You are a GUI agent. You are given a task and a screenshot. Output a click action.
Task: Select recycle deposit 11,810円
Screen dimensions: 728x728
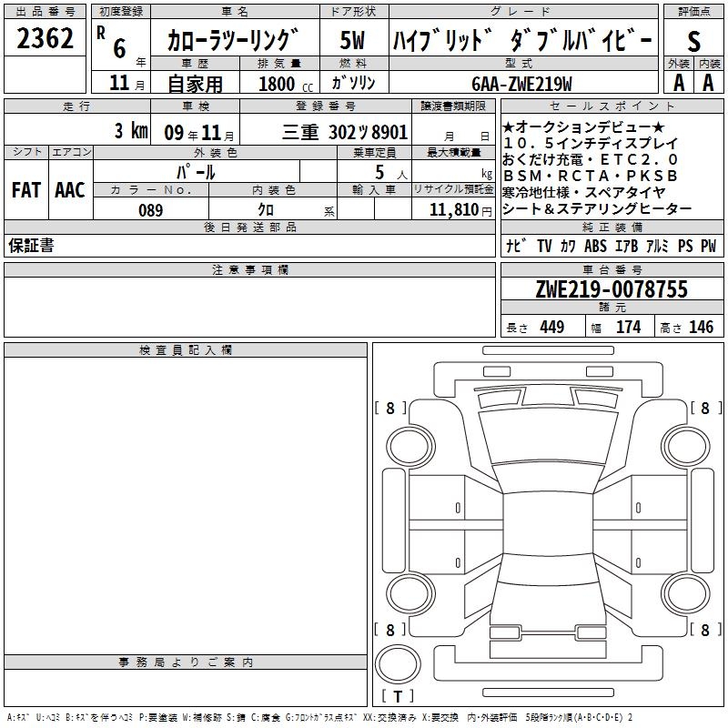[460, 210]
